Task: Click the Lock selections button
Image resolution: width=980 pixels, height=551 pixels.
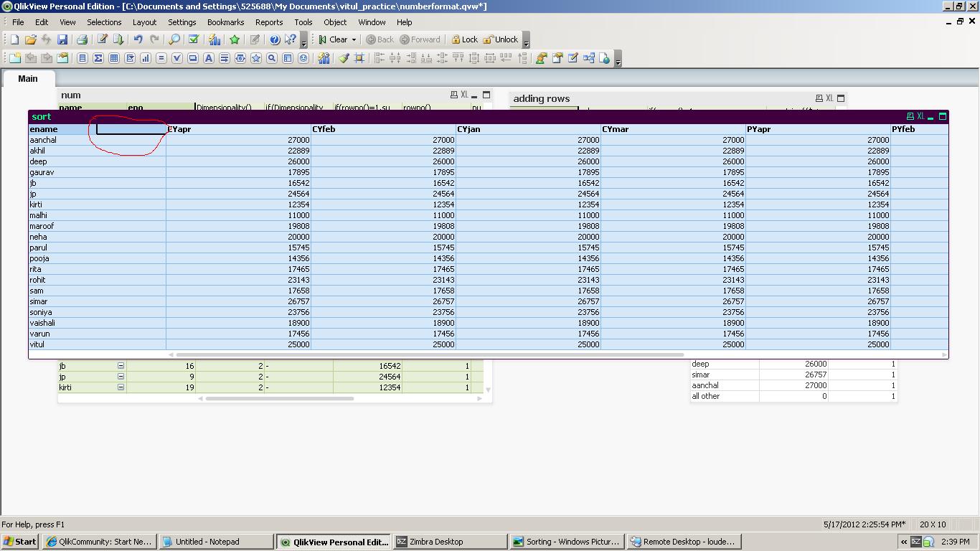Action: pyautogui.click(x=463, y=40)
